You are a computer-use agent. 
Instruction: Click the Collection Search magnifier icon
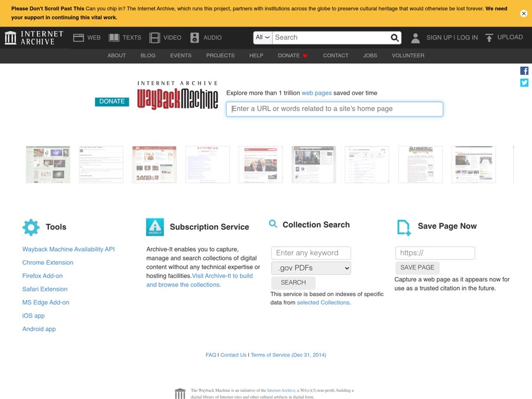pyautogui.click(x=273, y=223)
